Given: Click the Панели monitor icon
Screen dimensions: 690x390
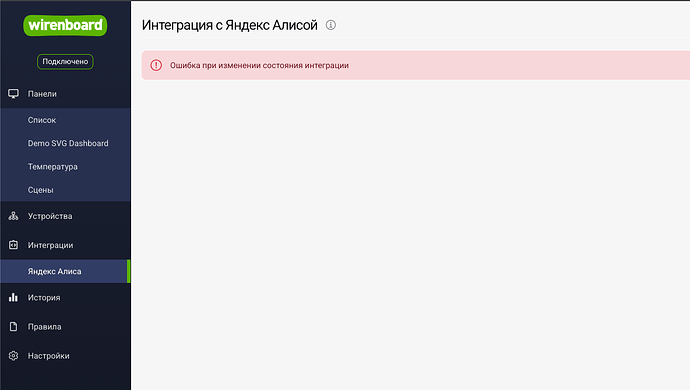Looking at the screenshot, I should point(13,94).
